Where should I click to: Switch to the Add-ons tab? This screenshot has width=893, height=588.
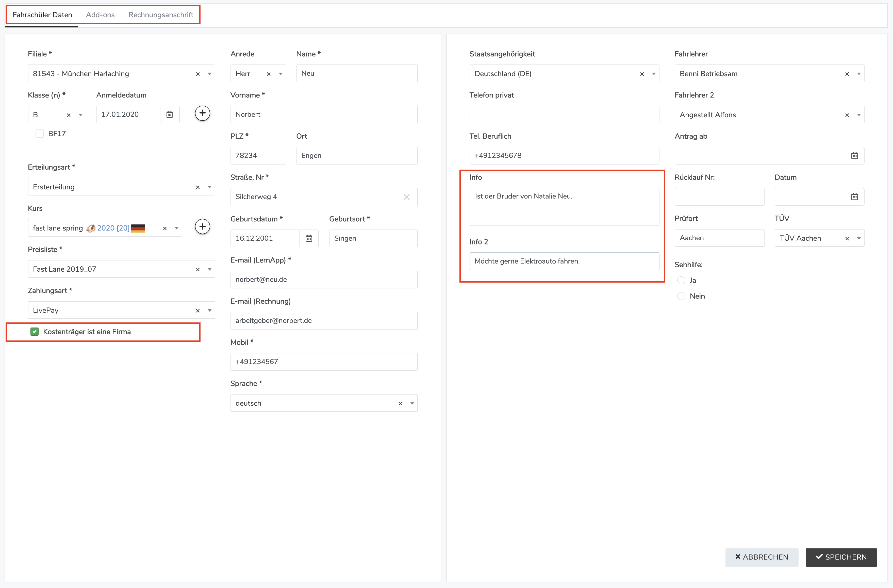(x=100, y=15)
